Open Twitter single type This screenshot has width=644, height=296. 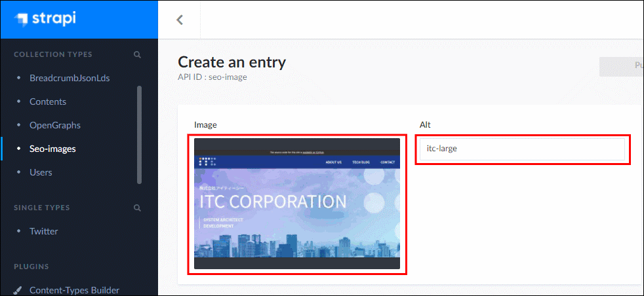coord(43,231)
